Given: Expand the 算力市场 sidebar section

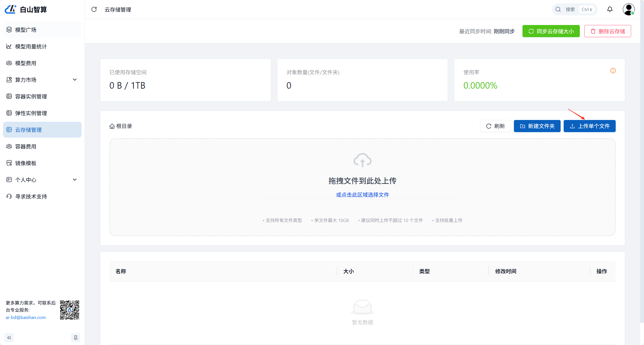Looking at the screenshot, I should coord(75,80).
